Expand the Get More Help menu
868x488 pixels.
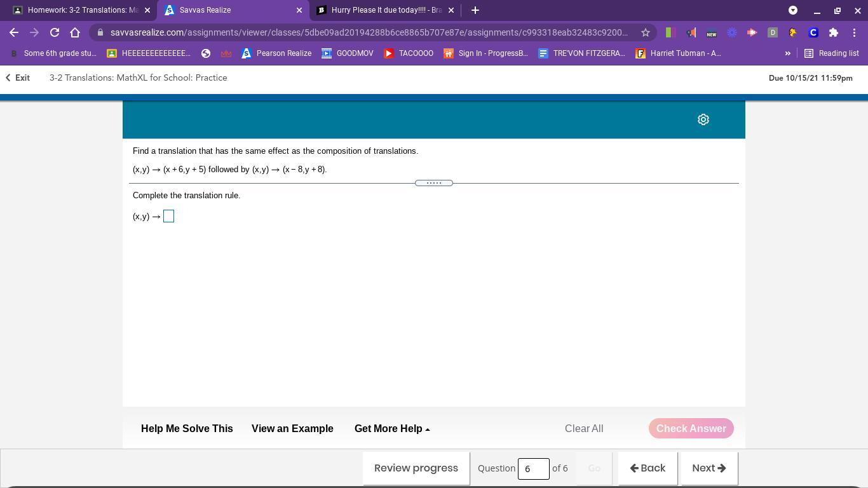(392, 428)
